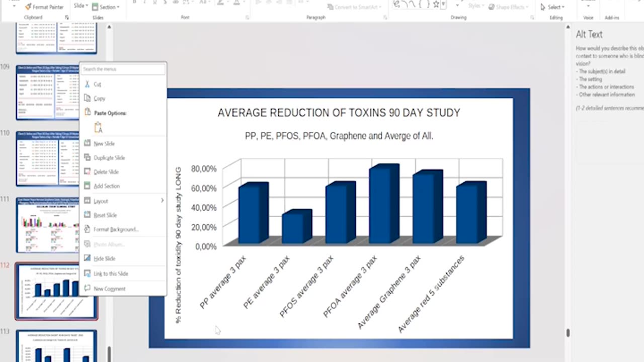
Task: Select slide 112 thumbnail
Action: coord(56,291)
